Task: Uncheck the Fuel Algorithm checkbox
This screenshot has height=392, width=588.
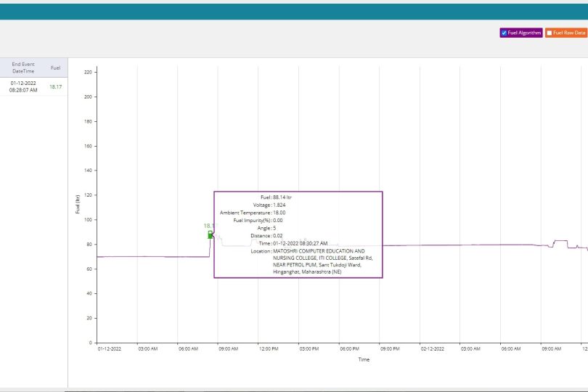Action: point(504,33)
